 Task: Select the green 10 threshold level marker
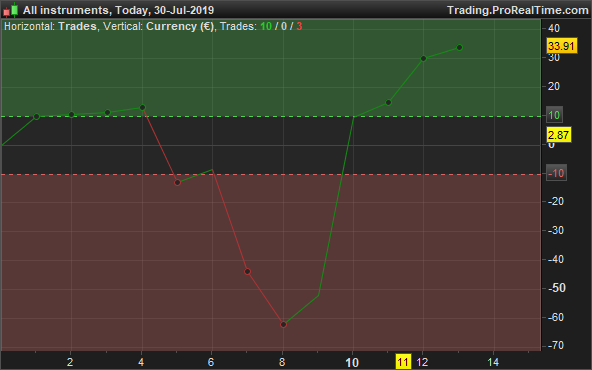pyautogui.click(x=554, y=115)
